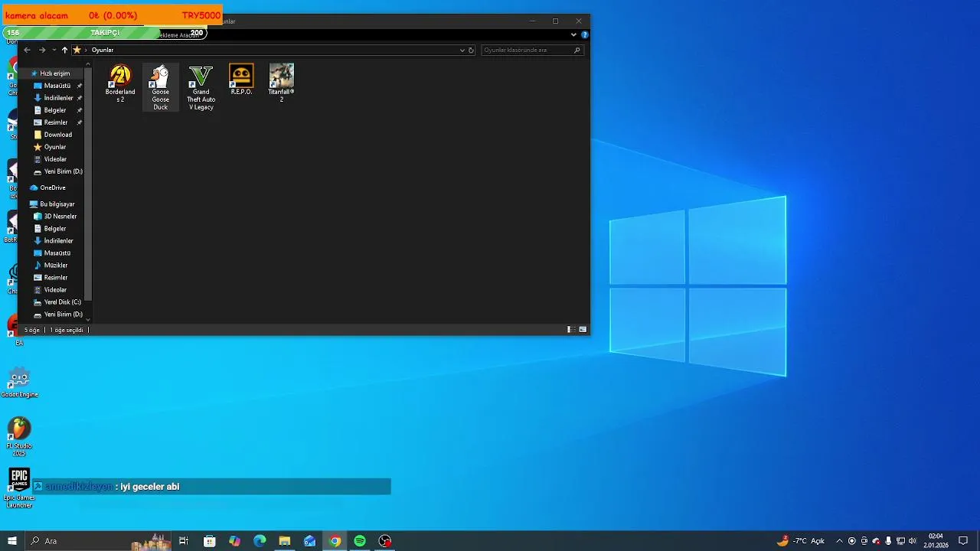Expand the File Explorer ribbon chevron
980x551 pixels.
point(573,34)
